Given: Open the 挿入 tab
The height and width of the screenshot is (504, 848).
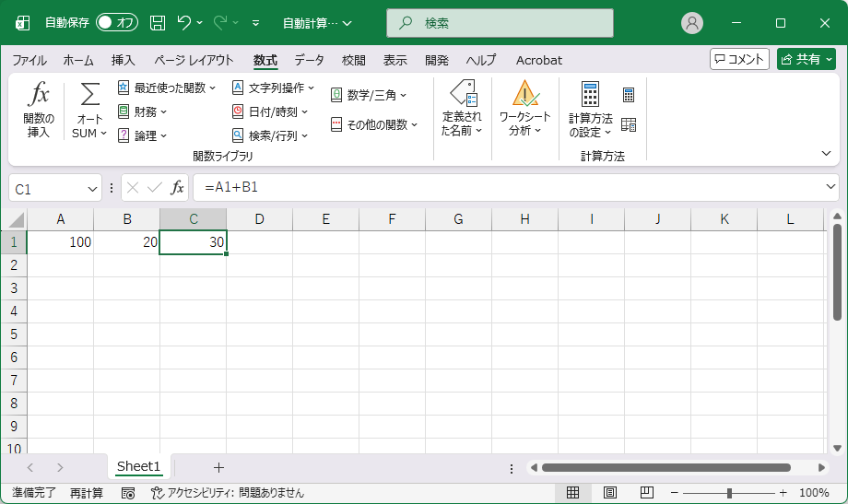Looking at the screenshot, I should [x=123, y=60].
